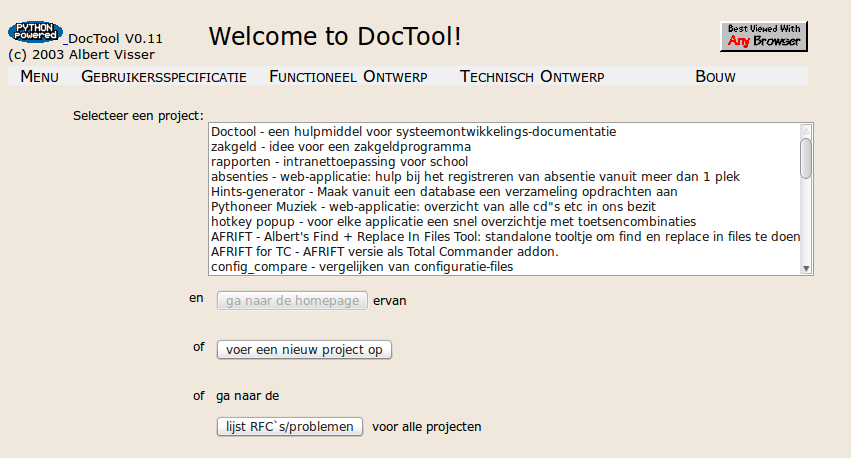This screenshot has height=458, width=851.
Task: Click the Python Powered logo
Action: point(35,32)
